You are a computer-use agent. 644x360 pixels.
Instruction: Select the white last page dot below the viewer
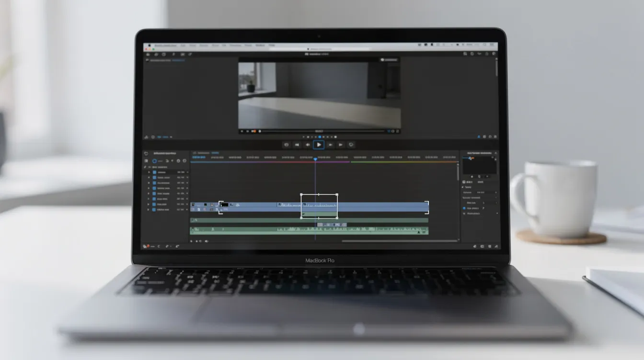point(335,137)
